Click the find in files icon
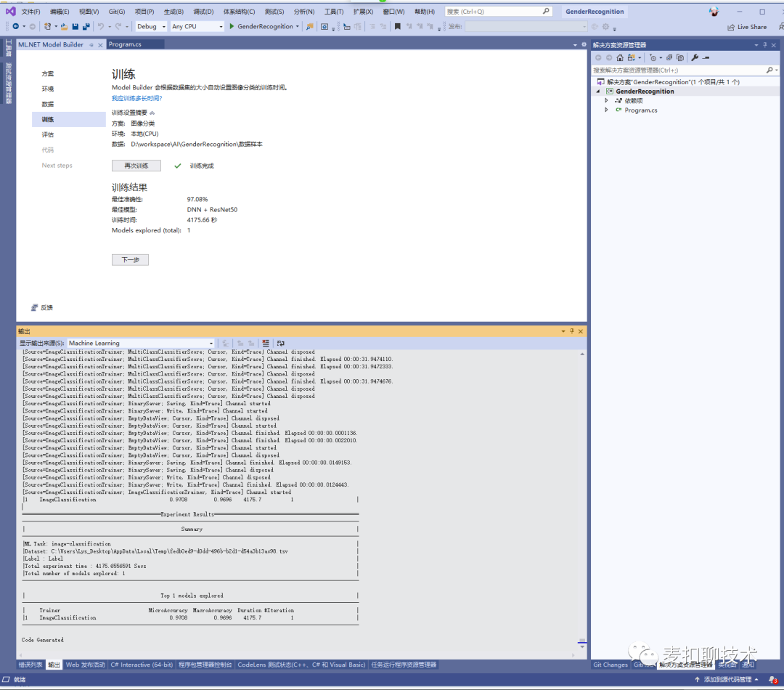Viewport: 784px width, 690px height. pyautogui.click(x=310, y=27)
